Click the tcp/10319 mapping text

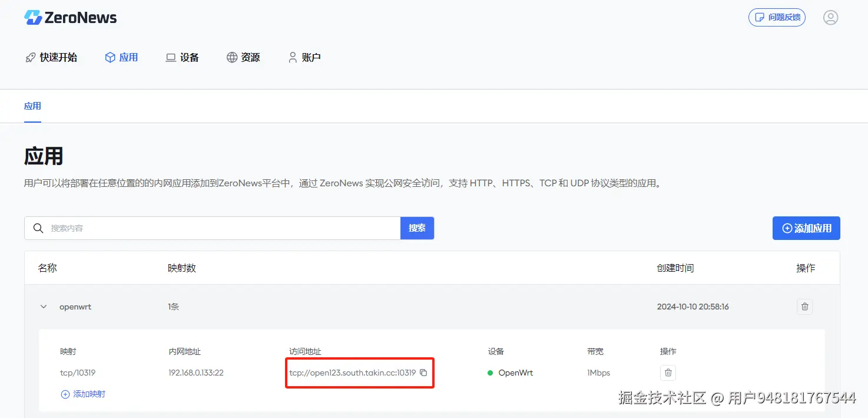[78, 373]
